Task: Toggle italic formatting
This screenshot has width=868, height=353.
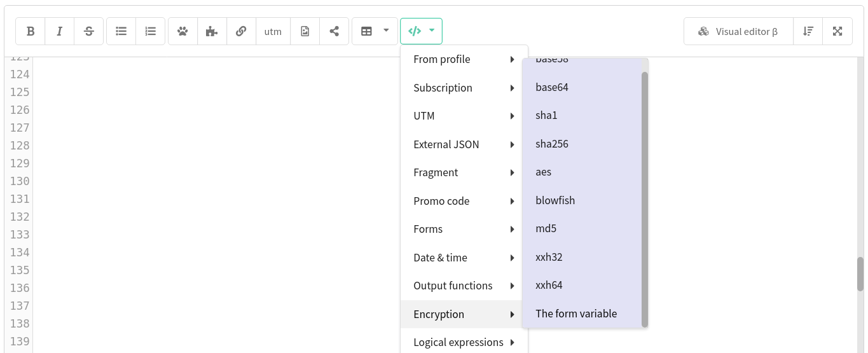Action: point(60,31)
